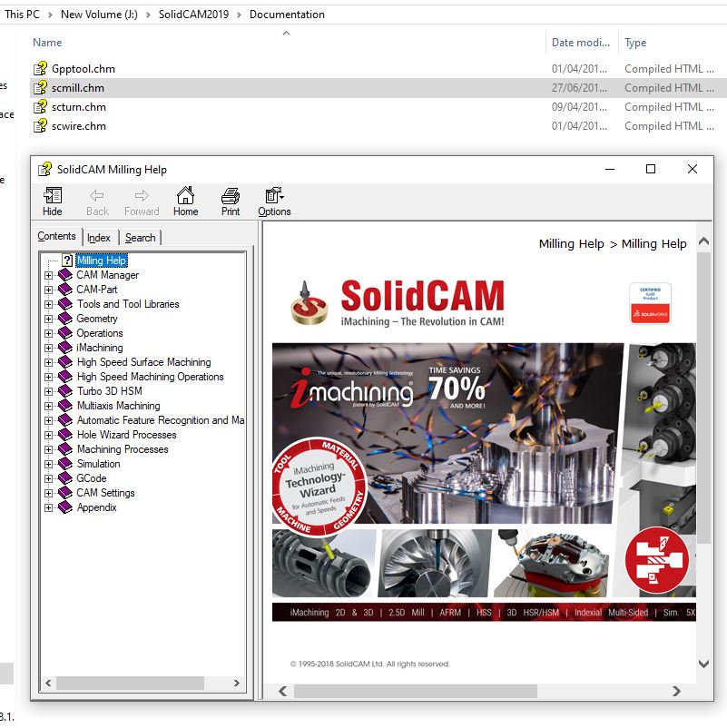Expand the iMachining tree node
Viewport: 727px width, 728px height.
pyautogui.click(x=48, y=348)
